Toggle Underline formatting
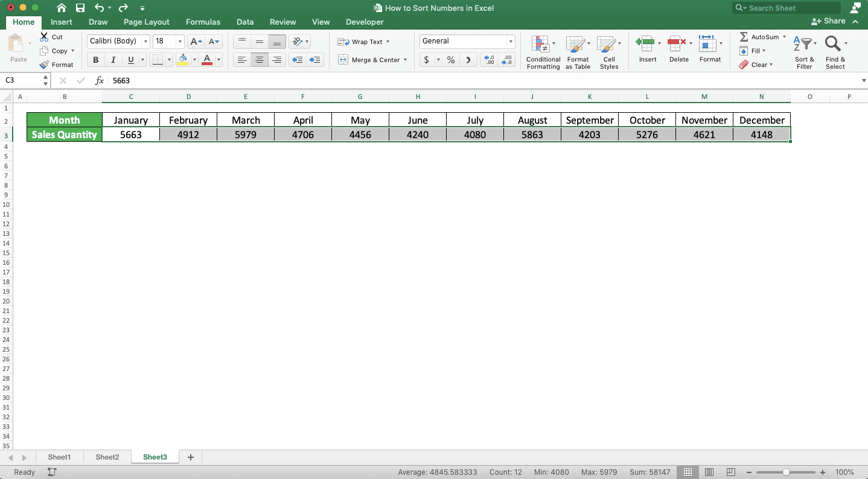 (130, 60)
